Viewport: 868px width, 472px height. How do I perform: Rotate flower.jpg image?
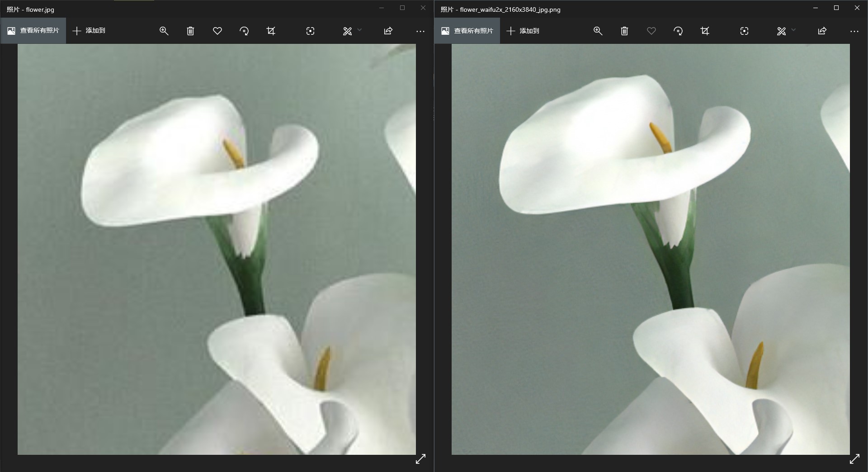[x=244, y=31]
